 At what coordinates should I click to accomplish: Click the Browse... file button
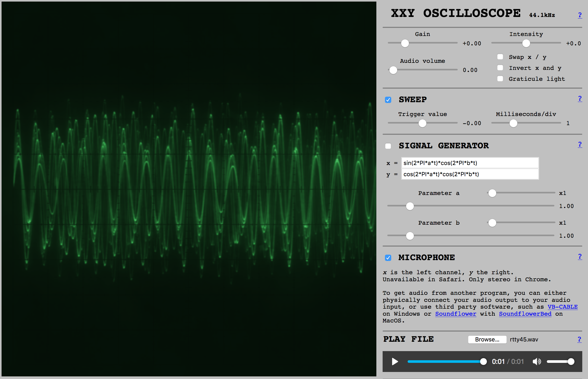click(x=487, y=339)
